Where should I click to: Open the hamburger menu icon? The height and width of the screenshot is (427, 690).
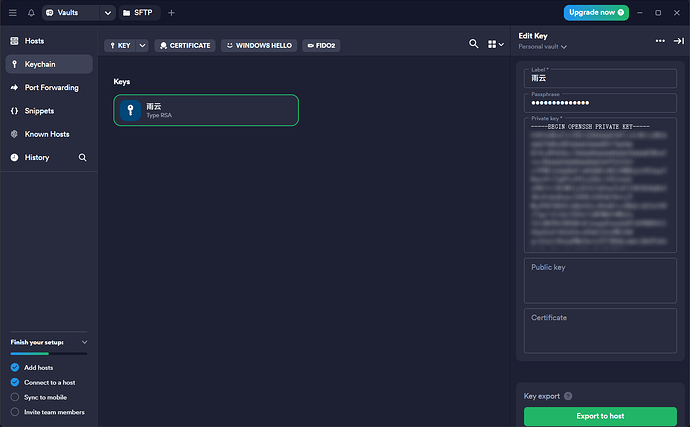(12, 13)
